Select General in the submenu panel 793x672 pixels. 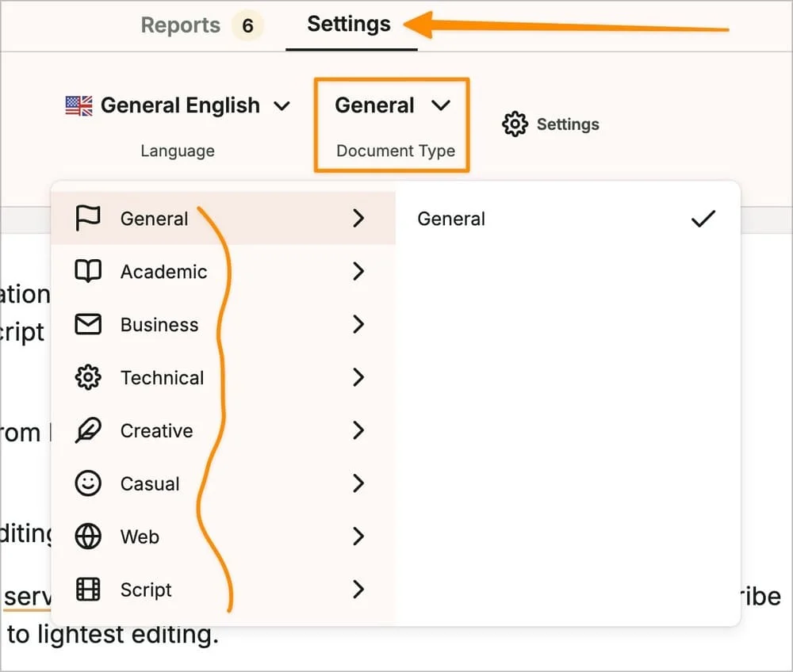point(450,219)
